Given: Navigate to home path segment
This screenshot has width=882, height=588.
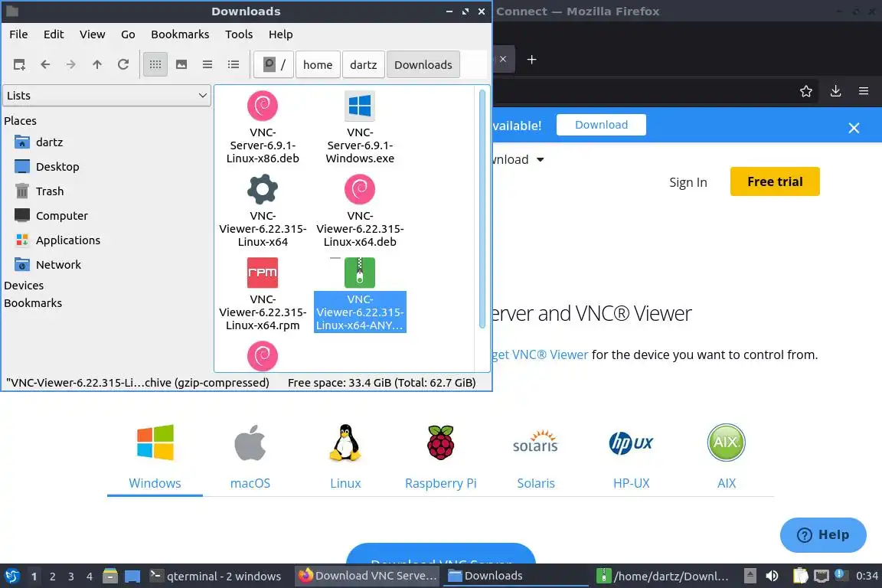Looking at the screenshot, I should pyautogui.click(x=318, y=65).
